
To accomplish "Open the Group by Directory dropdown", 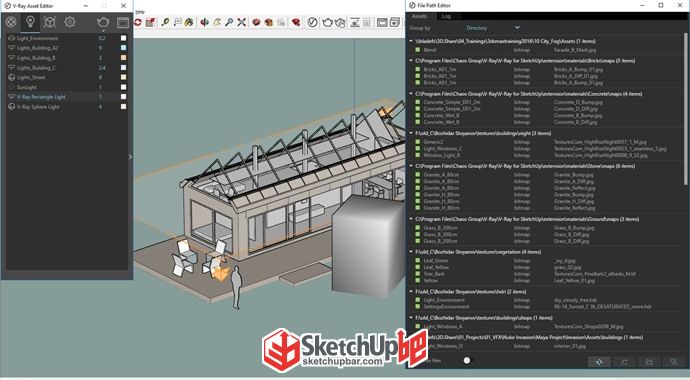I will pyautogui.click(x=493, y=28).
